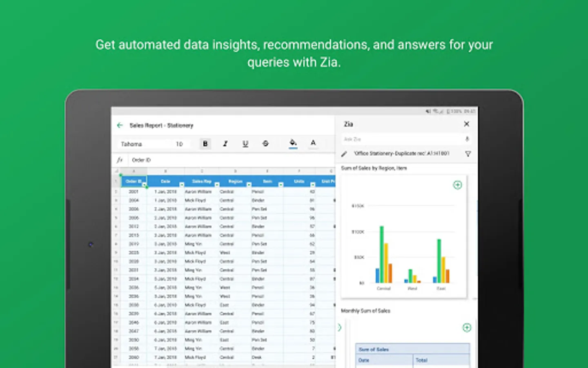The image size is (588, 368).
Task: Click the Monthly Sum of Sales heading
Action: point(365,311)
